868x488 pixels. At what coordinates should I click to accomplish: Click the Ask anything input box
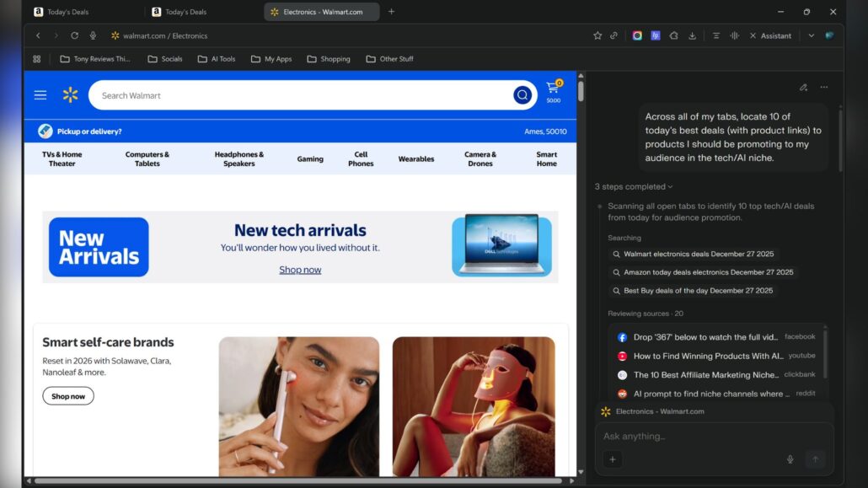click(714, 437)
